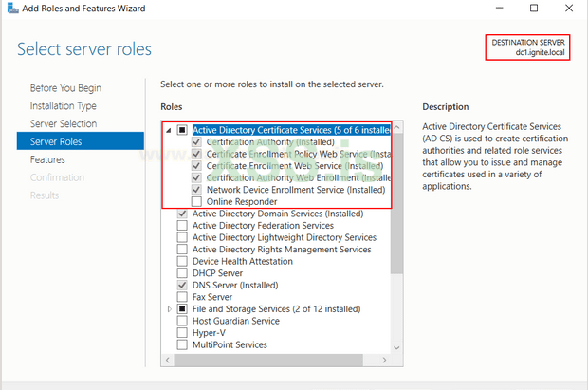588x390 pixels.
Task: Select Hyper-V role label
Action: 209,333
